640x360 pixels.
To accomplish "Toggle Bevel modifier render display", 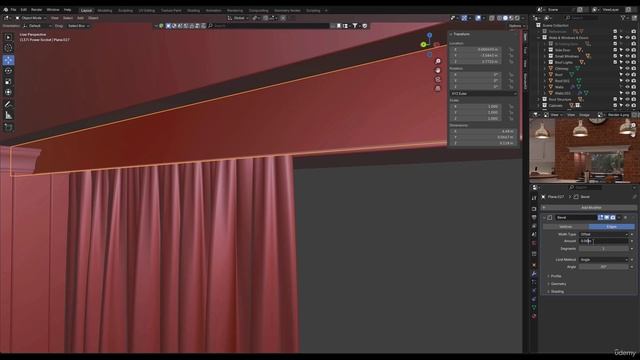I will (613, 218).
